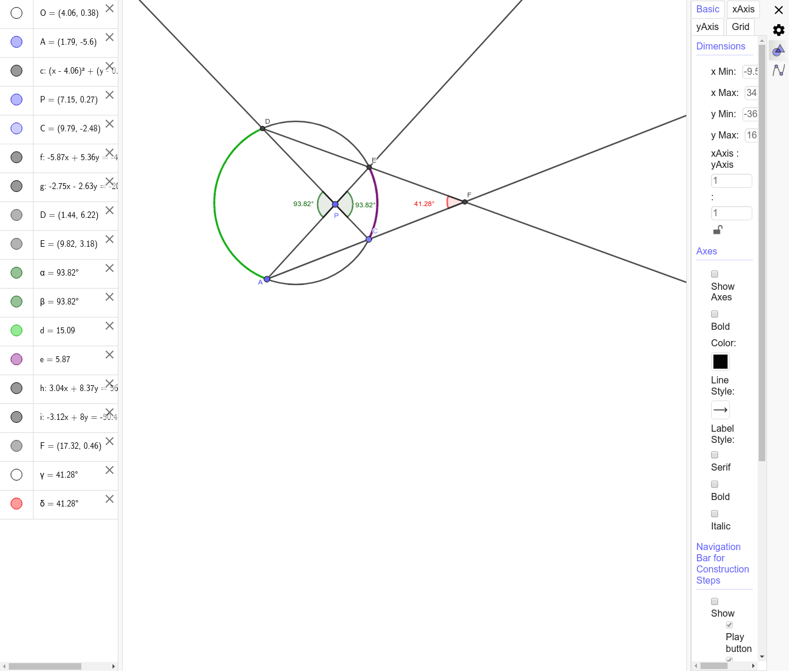Open Navigation Bar for Construction Steps
This screenshot has width=790, height=672.
[x=723, y=564]
